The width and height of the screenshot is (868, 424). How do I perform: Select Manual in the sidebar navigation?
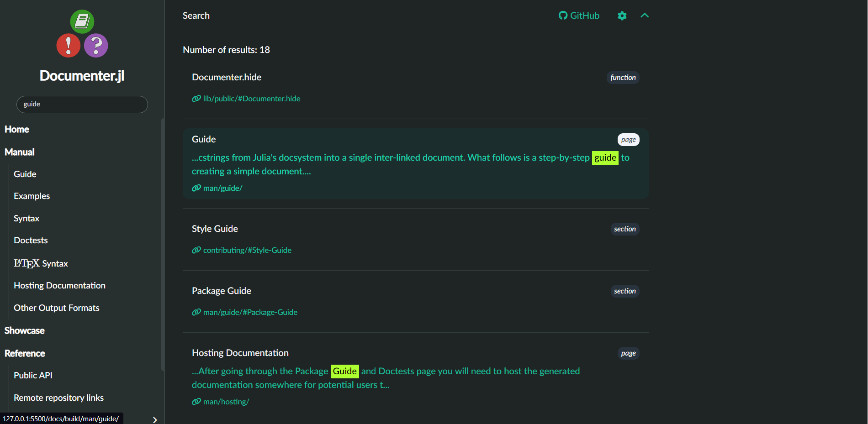coord(20,152)
